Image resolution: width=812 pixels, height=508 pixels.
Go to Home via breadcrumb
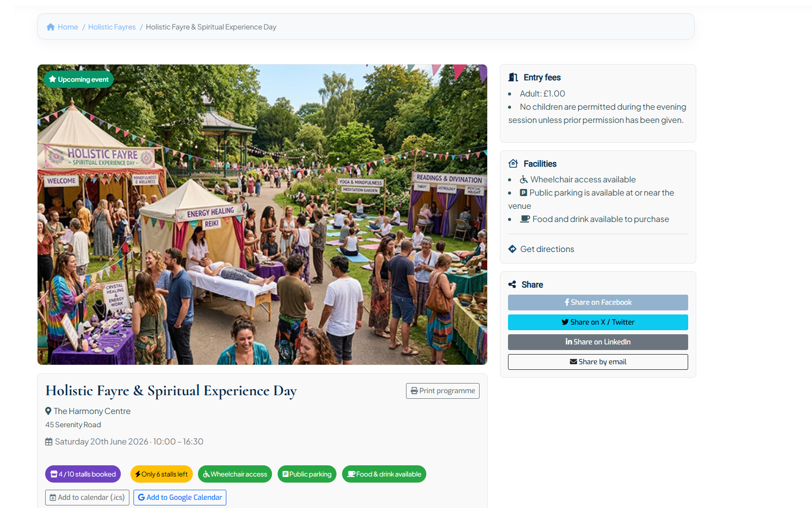(67, 27)
